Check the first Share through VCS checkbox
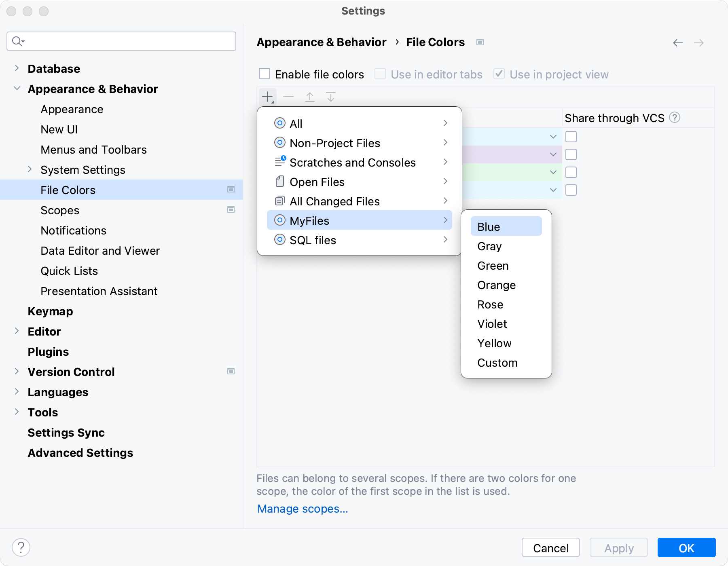The image size is (728, 566). 571,137
